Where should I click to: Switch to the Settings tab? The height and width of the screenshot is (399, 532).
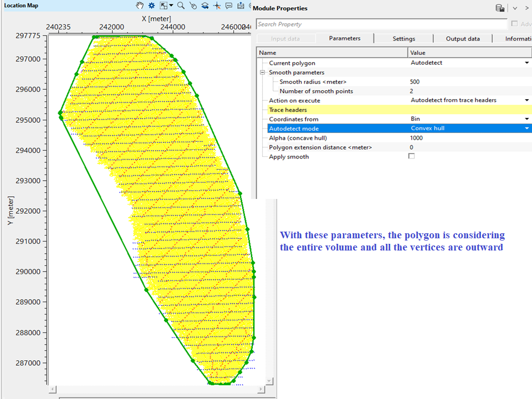403,38
